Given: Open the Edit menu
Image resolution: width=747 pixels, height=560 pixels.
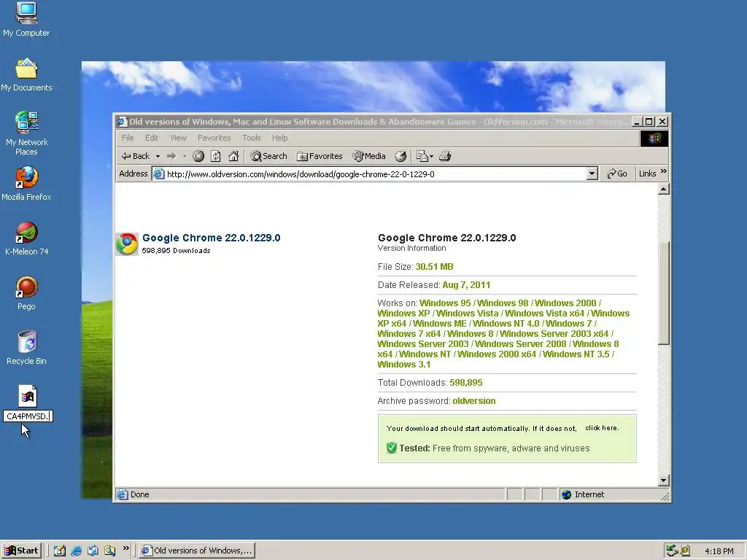Looking at the screenshot, I should (x=152, y=138).
